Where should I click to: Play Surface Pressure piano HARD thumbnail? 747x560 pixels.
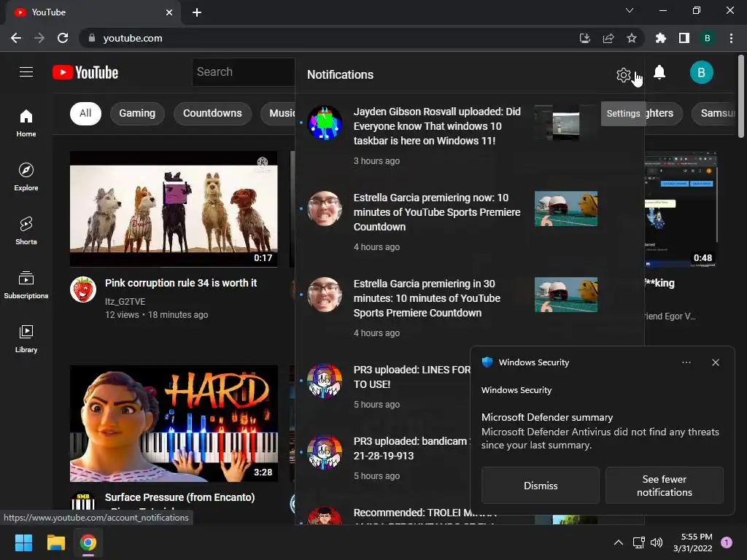point(174,424)
